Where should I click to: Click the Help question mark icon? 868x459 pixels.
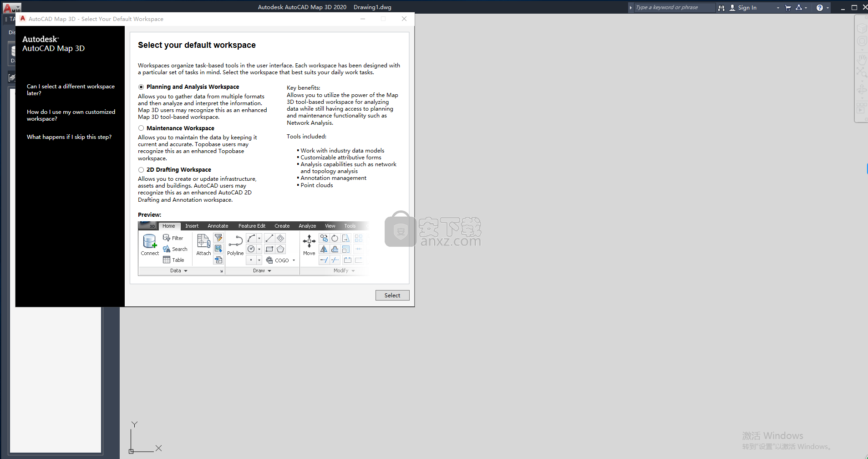820,8
